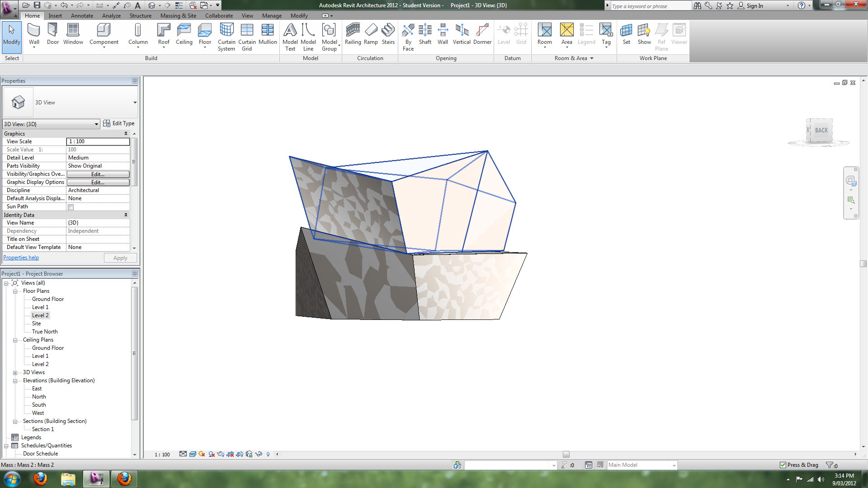The height and width of the screenshot is (488, 868).
Task: Open the Annotate ribbon tab
Action: [x=82, y=16]
